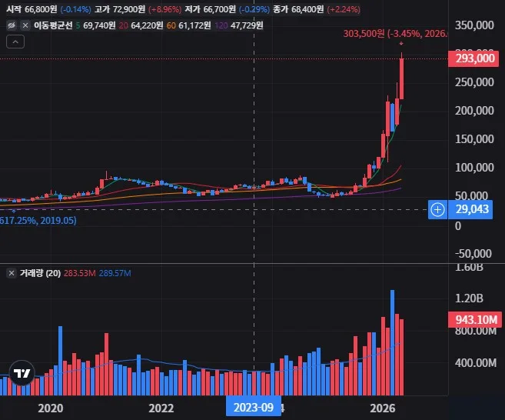Select the 20-period average value 64,220원

pyautogui.click(x=141, y=25)
